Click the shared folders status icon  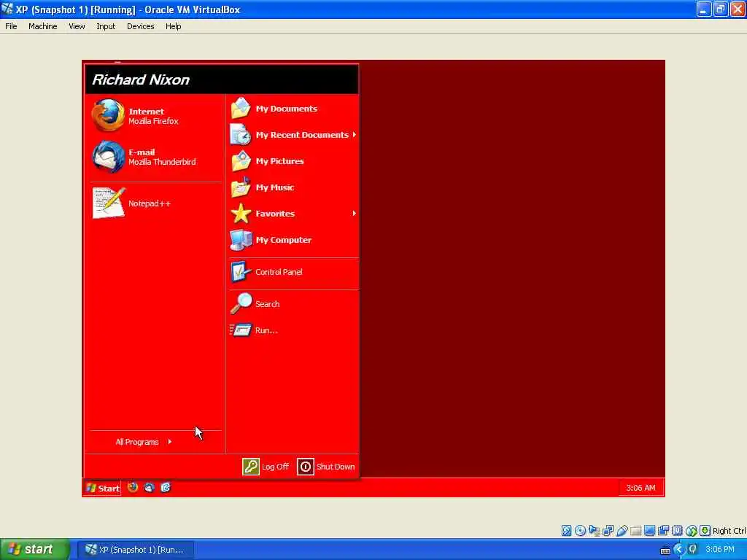635,531
